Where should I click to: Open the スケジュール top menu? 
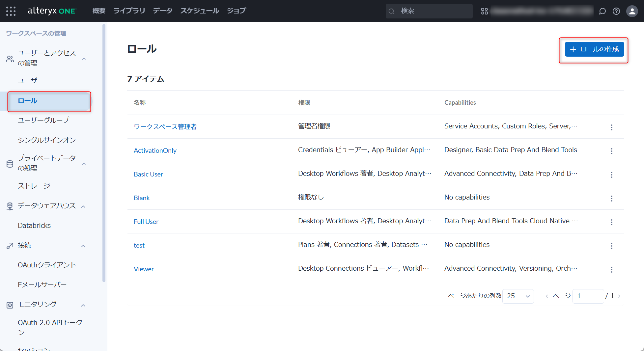(x=199, y=11)
